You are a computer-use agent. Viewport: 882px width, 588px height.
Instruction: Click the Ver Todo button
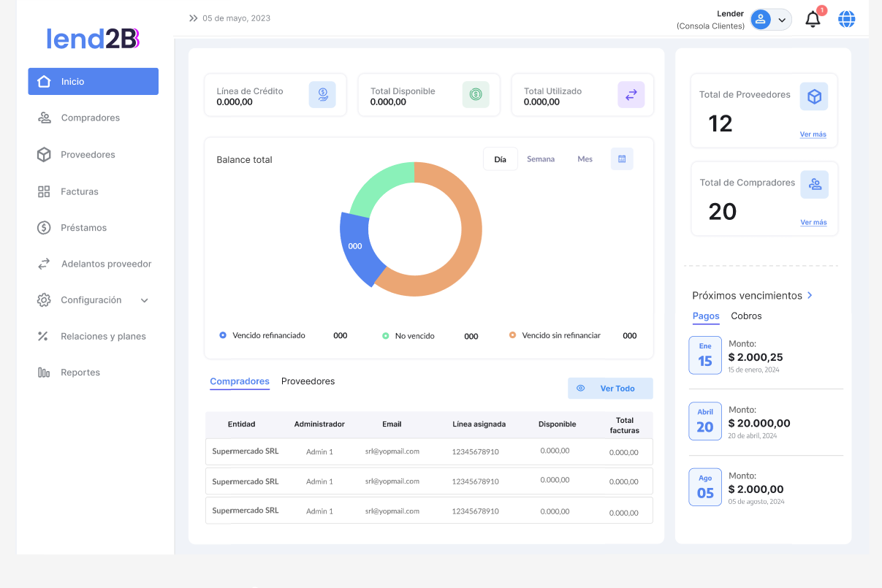coord(609,389)
